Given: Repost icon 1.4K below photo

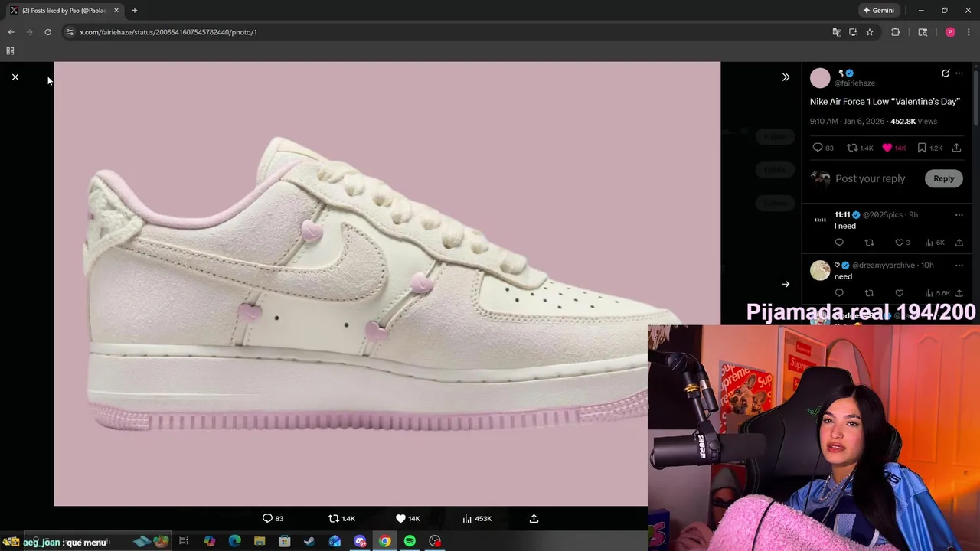Looking at the screenshot, I should (341, 518).
